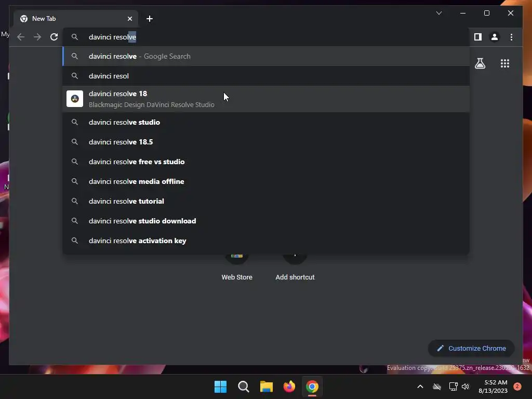
Task: Select 'davinci resolve tutorial' suggestion
Action: 267,201
